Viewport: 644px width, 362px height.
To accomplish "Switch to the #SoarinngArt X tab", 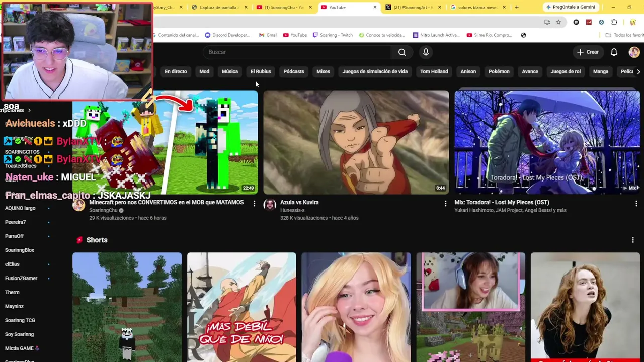I will pyautogui.click(x=414, y=7).
